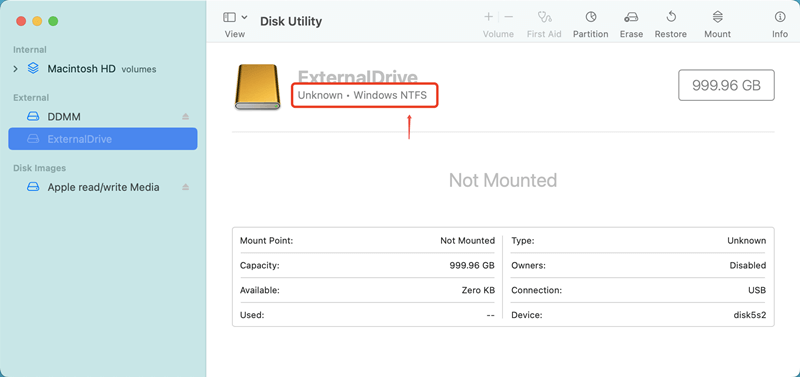Expand Macintosh HD volumes tree

pyautogui.click(x=15, y=69)
